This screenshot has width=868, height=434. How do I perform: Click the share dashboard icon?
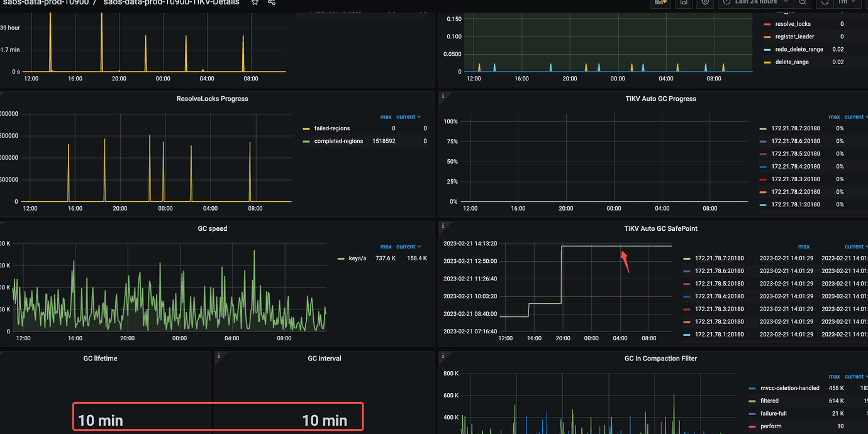point(272,3)
